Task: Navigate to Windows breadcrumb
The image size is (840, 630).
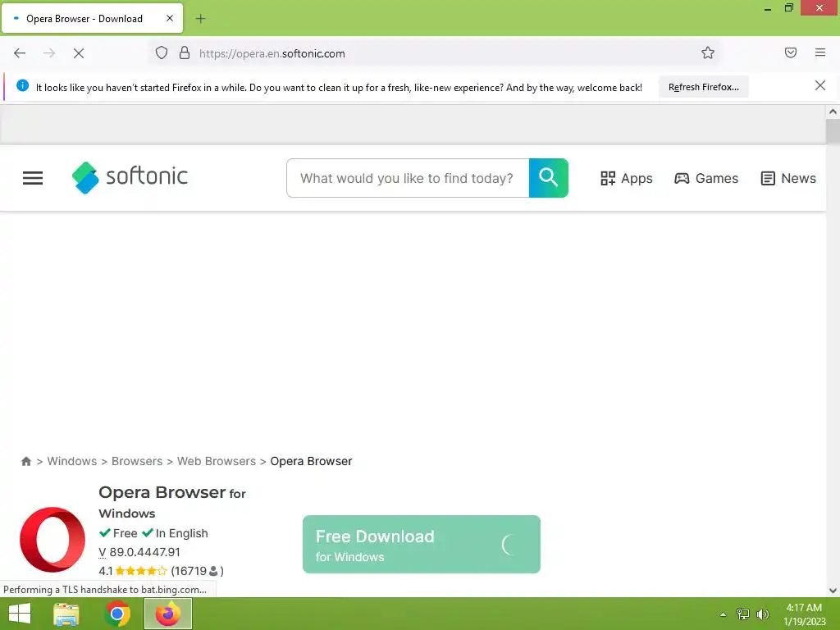Action: coord(72,461)
